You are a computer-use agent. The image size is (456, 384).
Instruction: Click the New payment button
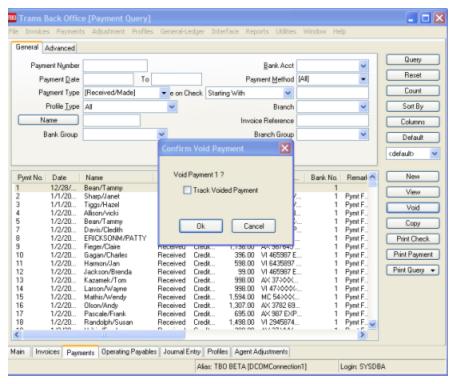(x=413, y=177)
